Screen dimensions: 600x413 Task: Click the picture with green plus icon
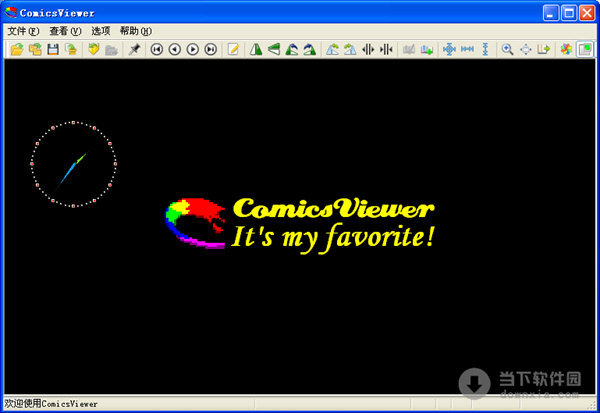(x=427, y=49)
